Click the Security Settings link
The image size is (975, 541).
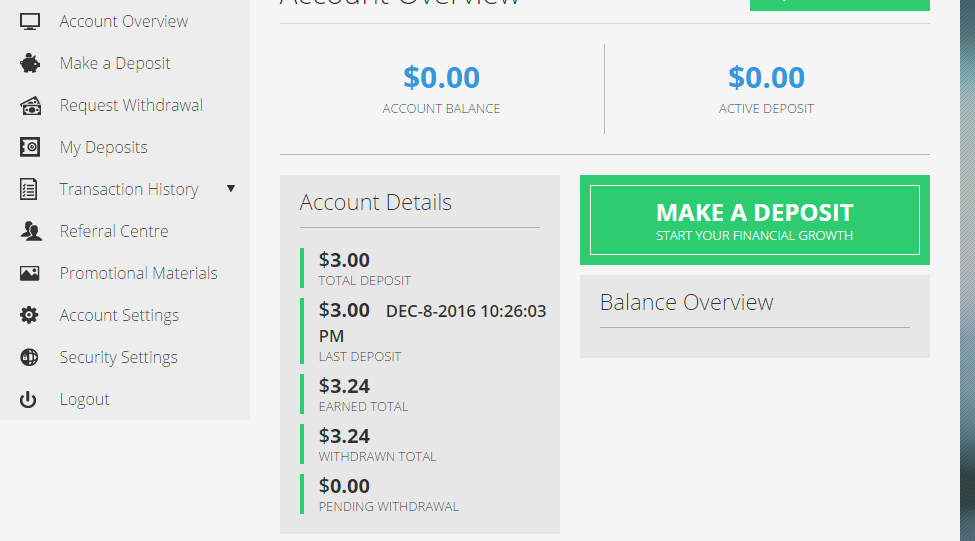point(118,357)
